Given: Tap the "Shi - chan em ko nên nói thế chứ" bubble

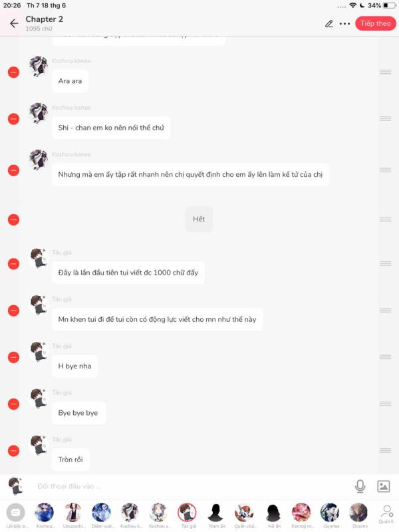Looking at the screenshot, I should click(111, 128).
